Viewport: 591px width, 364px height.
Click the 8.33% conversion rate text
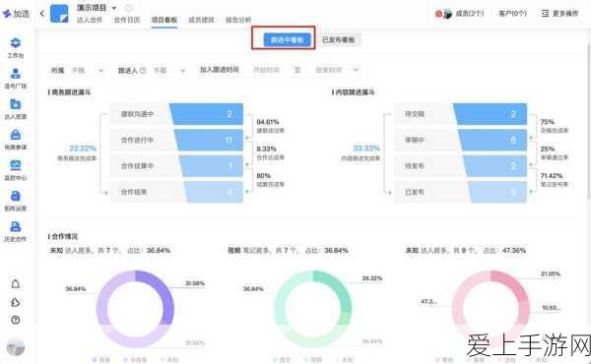(x=266, y=150)
